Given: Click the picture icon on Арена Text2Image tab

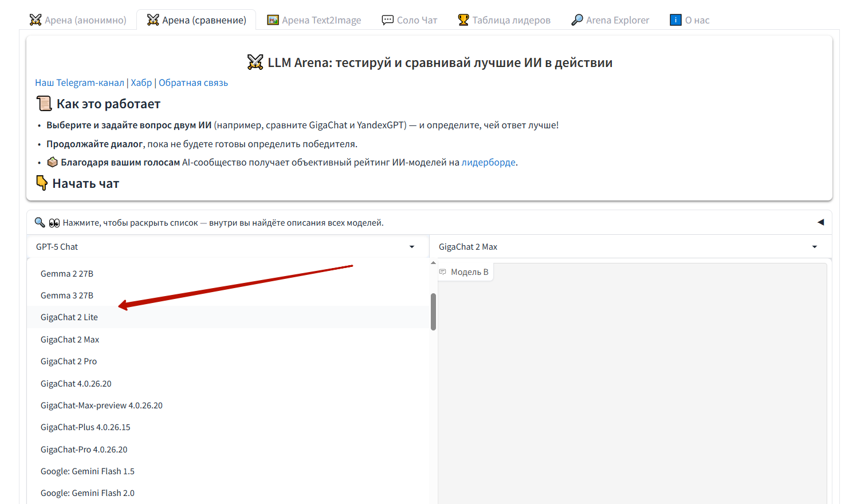Looking at the screenshot, I should (273, 20).
